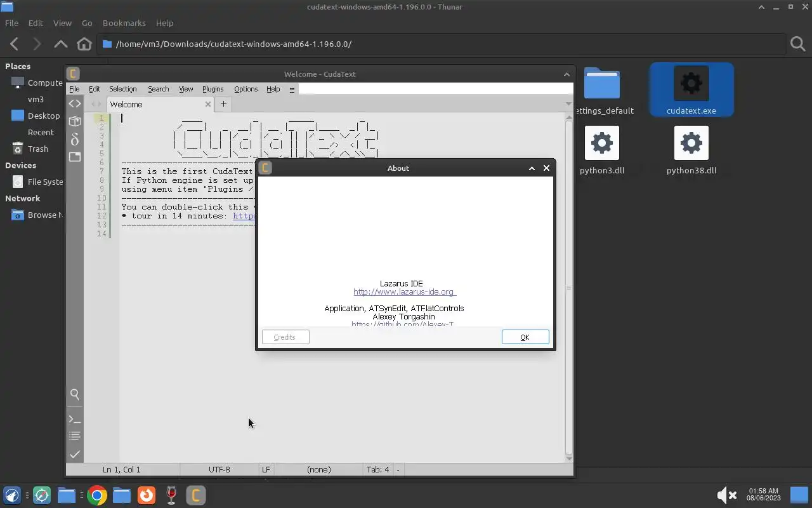Open the tab list dropdown arrow in CudaText
The image size is (812, 508).
(568, 104)
